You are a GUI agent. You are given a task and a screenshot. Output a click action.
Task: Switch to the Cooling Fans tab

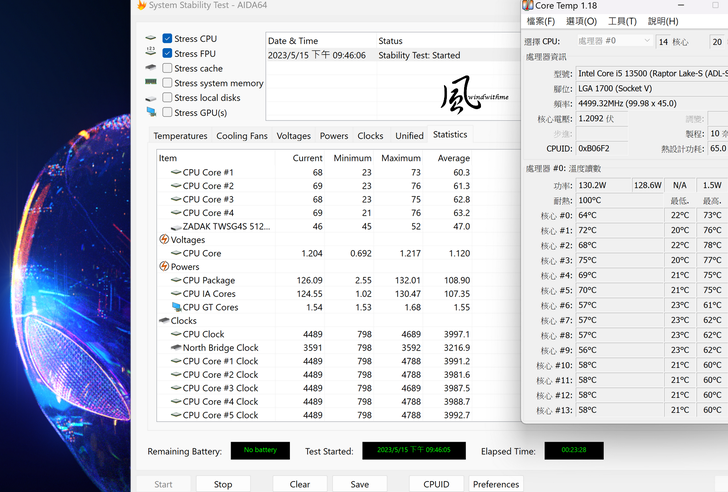(x=242, y=136)
